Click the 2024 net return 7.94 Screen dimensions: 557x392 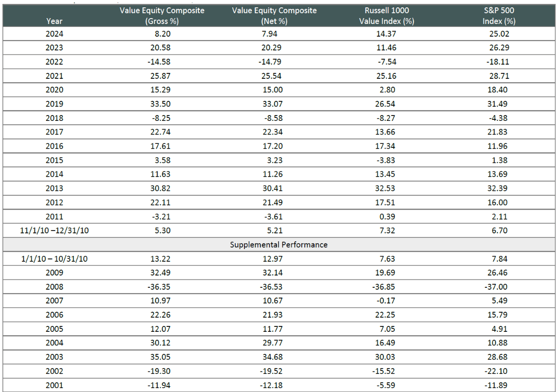click(269, 34)
